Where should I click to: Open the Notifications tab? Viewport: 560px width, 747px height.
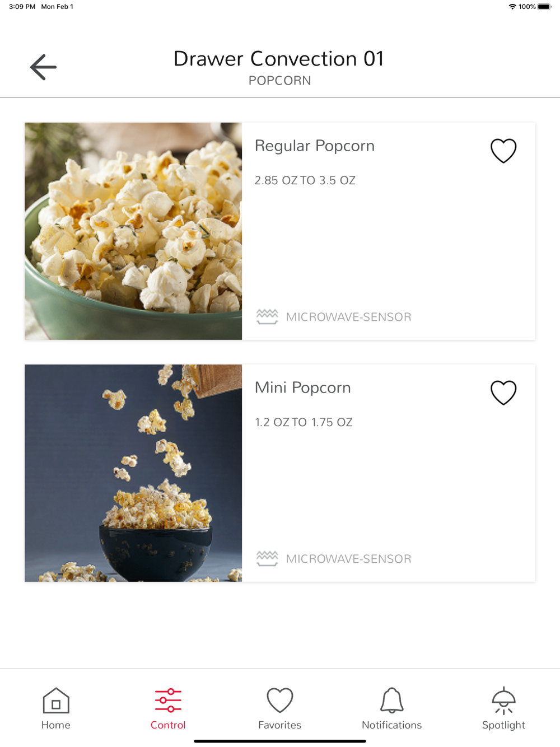392,708
